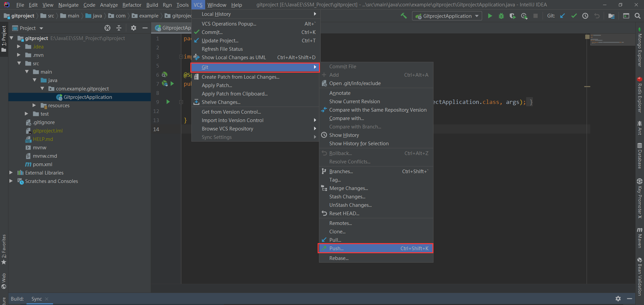The image size is (644, 305).
Task: Close the Sync tab in Build panel
Action: (x=47, y=299)
